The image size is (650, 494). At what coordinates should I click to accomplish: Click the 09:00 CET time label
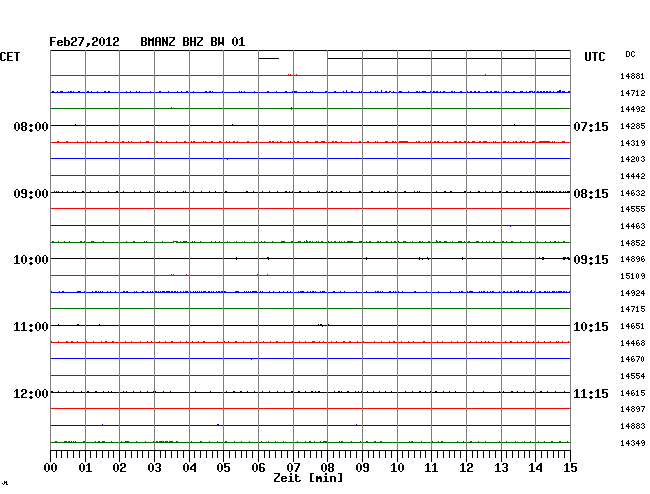click(x=31, y=194)
